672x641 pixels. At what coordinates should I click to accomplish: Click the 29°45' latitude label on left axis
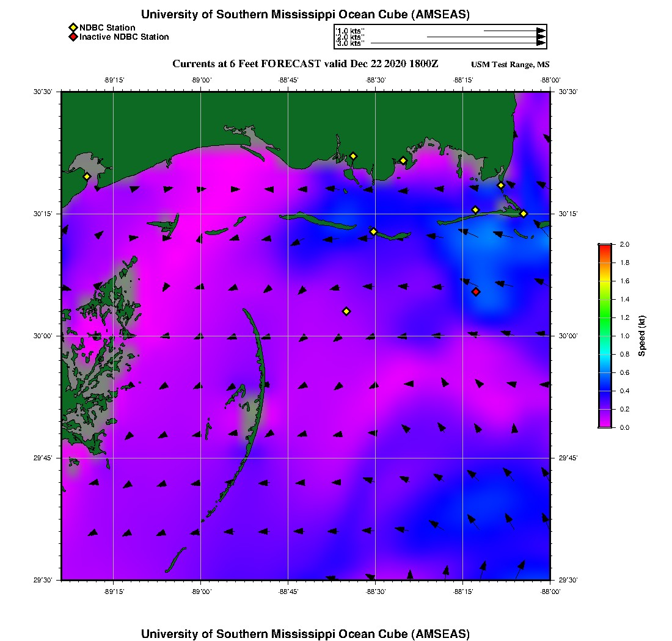click(x=45, y=458)
